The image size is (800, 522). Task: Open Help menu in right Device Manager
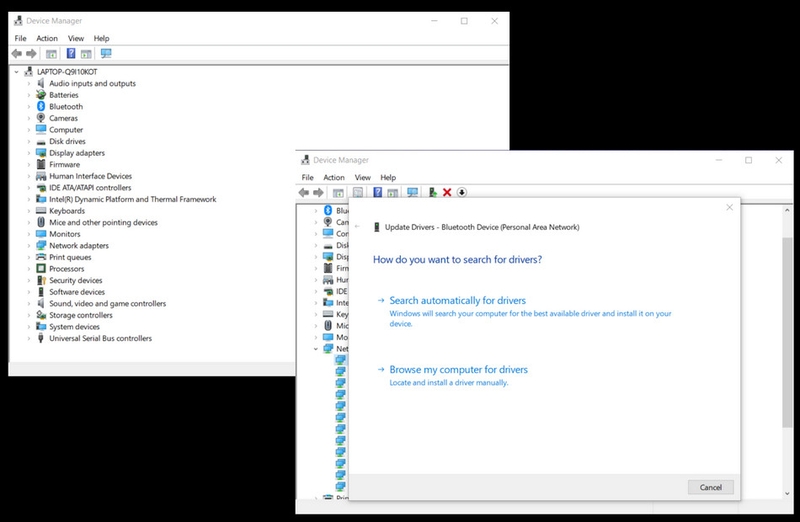point(388,178)
